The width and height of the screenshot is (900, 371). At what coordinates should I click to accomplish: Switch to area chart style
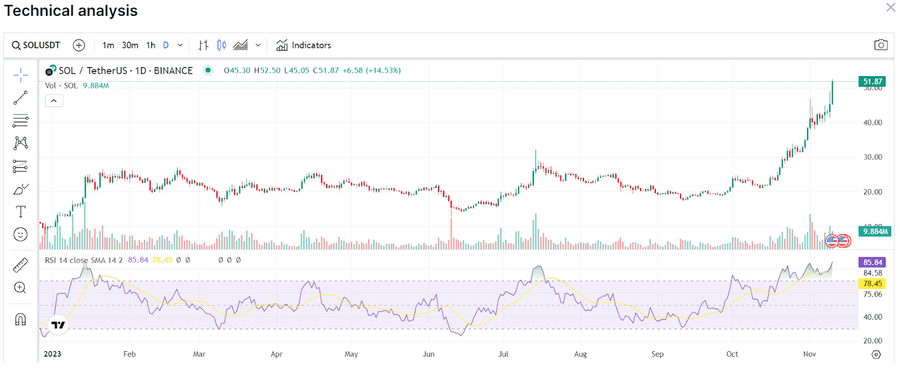tap(240, 45)
